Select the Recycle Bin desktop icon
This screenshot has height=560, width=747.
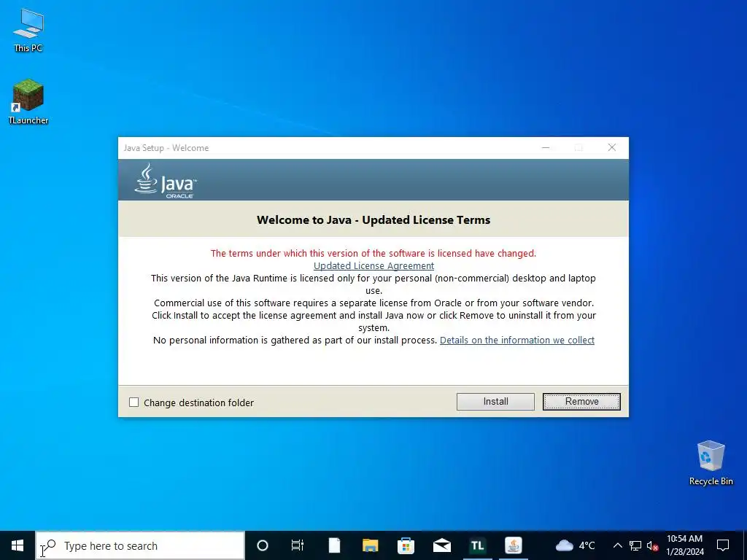[711, 463]
